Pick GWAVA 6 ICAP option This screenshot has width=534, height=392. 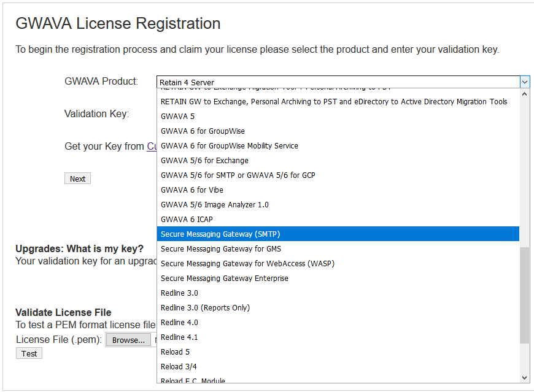pyautogui.click(x=187, y=220)
